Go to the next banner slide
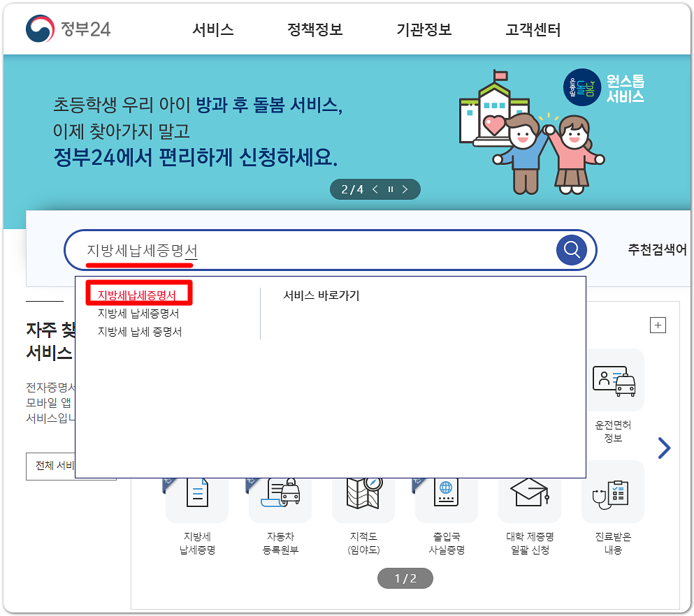This screenshot has width=694, height=616. pos(405,189)
